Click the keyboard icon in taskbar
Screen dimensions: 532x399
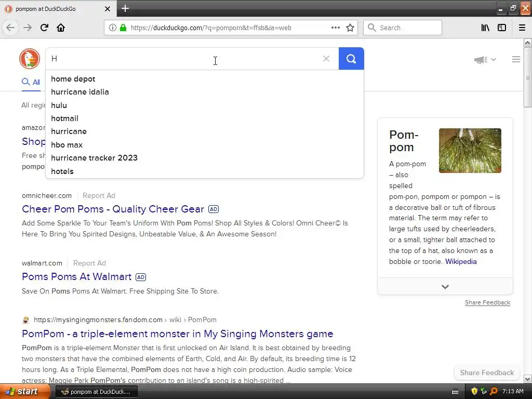(x=455, y=392)
